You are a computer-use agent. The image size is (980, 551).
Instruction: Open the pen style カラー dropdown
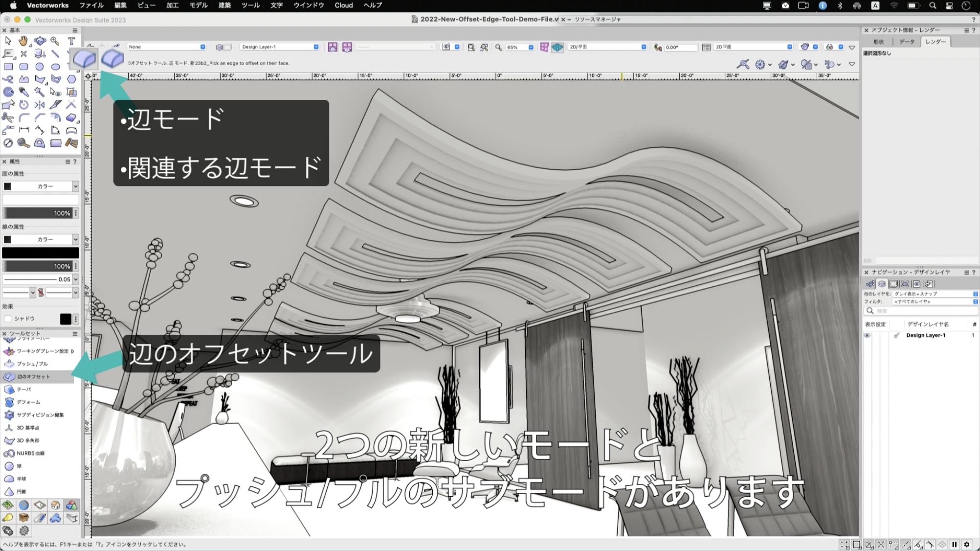[41, 239]
